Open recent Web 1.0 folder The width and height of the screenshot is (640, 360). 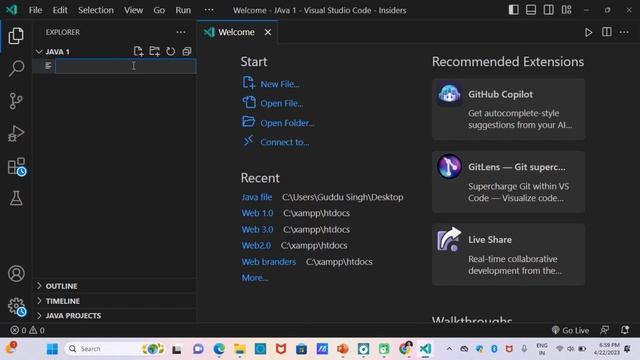point(257,213)
